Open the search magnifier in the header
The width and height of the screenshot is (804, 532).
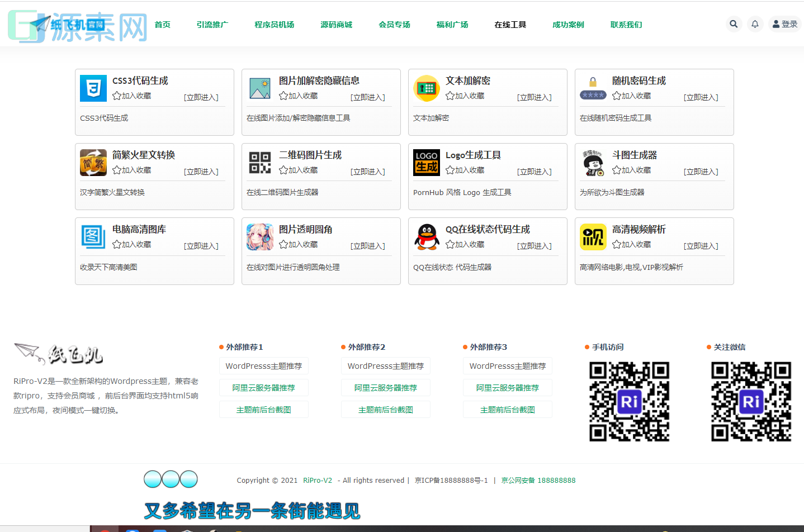[x=733, y=24]
